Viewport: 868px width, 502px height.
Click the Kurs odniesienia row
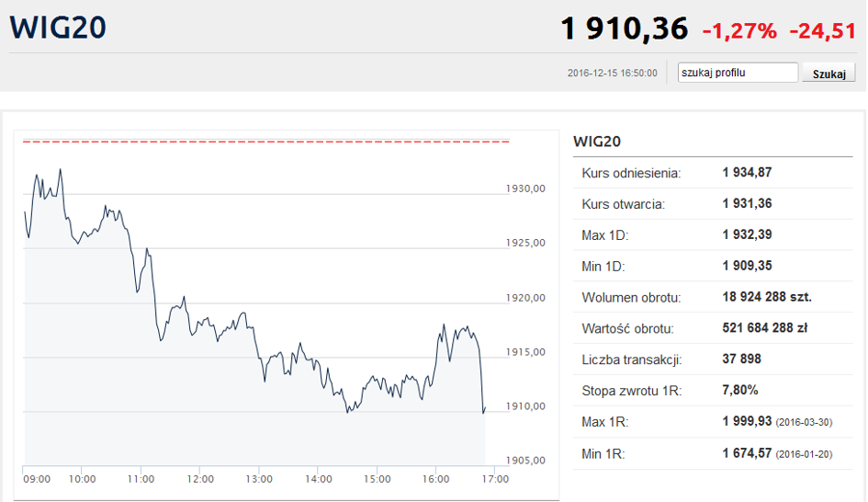tap(713, 173)
